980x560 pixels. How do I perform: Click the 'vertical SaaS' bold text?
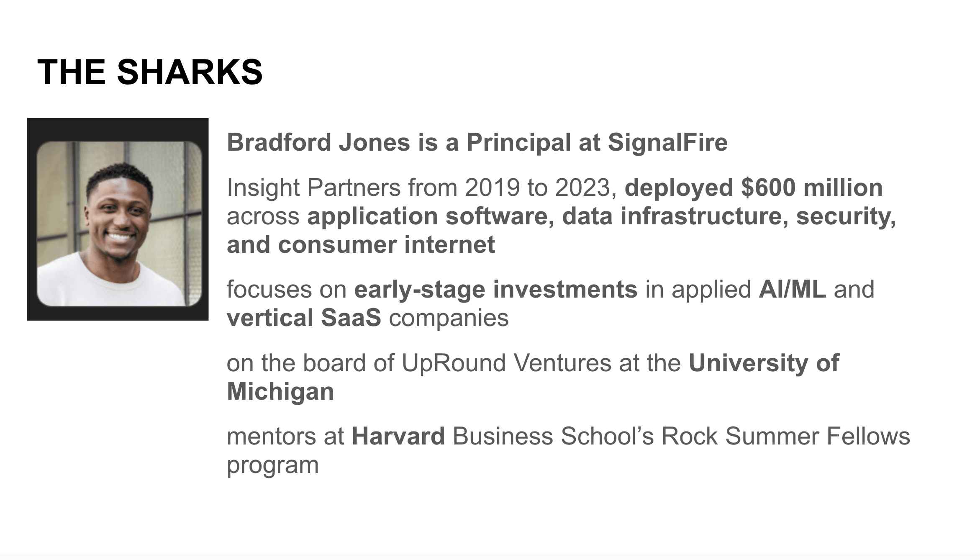304,318
